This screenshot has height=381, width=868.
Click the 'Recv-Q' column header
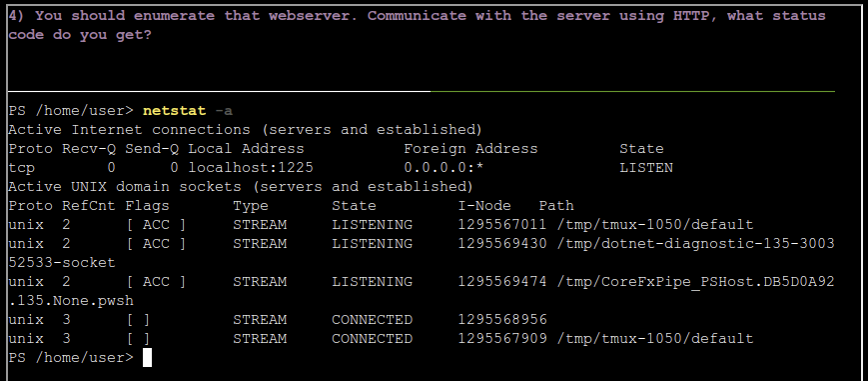89,149
